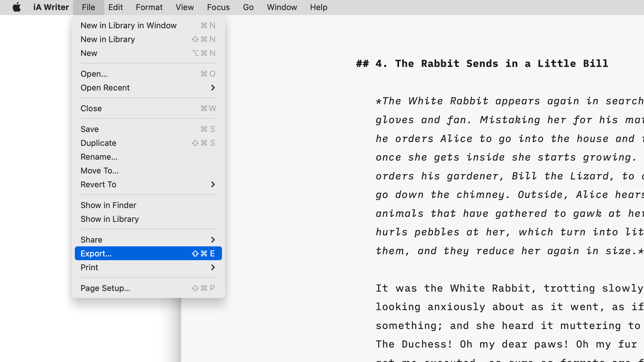Expand the Revert To submenu
This screenshot has width=644, height=362.
coord(213,184)
